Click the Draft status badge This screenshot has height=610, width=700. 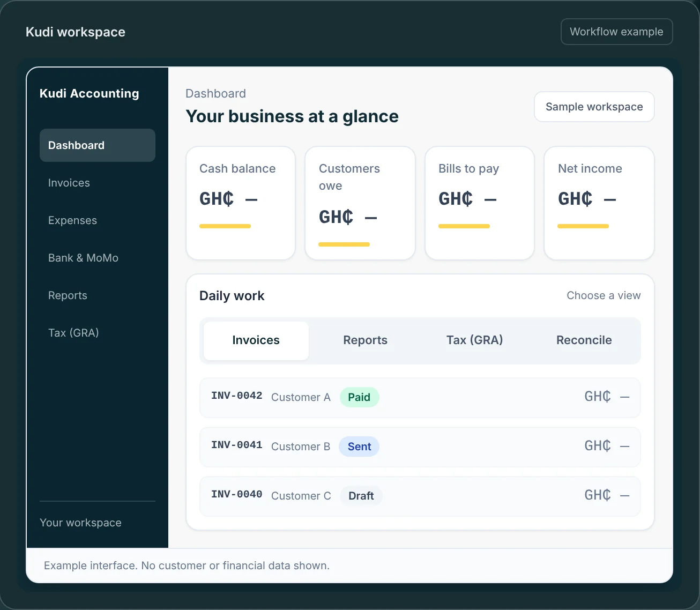pyautogui.click(x=361, y=496)
